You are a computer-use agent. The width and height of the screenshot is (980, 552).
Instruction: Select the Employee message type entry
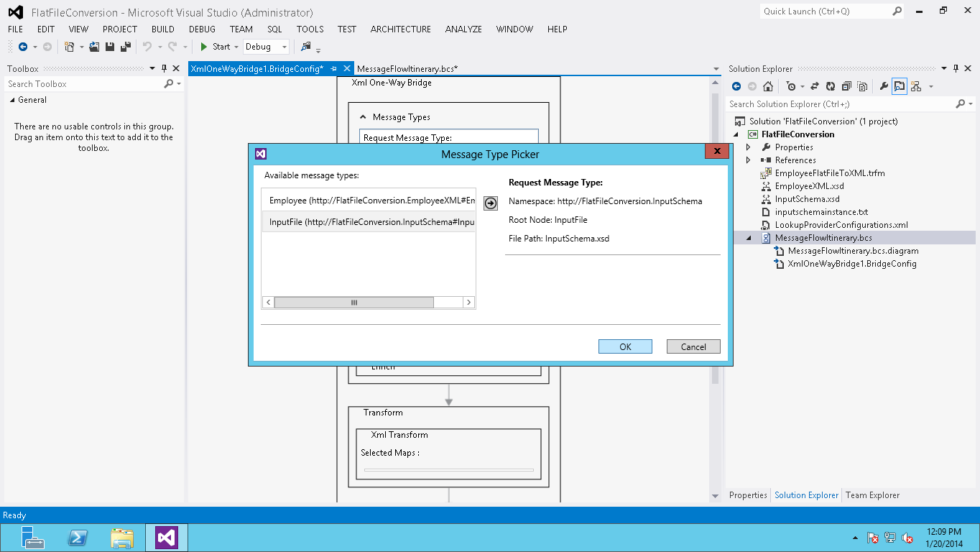368,201
